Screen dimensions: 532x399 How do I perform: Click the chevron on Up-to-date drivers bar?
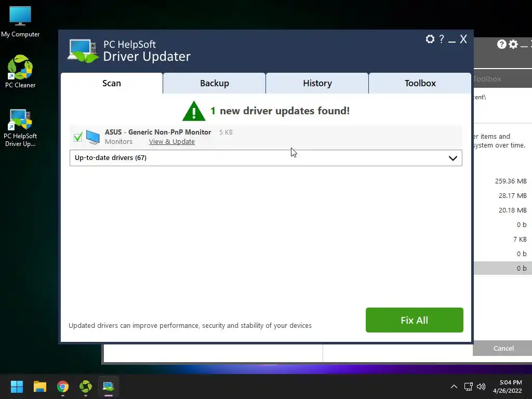453,158
